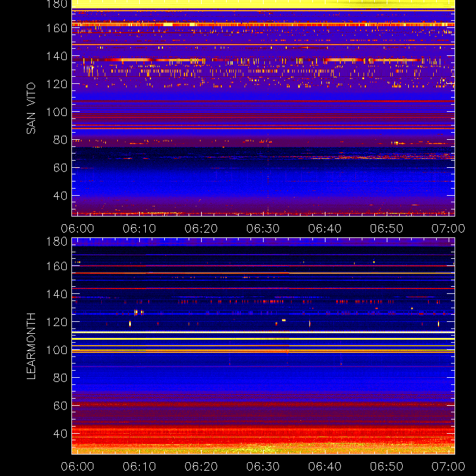This screenshot has width=476, height=476.
Task: Click the 06:40 time label below Learmonth plot
Action: pos(325,466)
